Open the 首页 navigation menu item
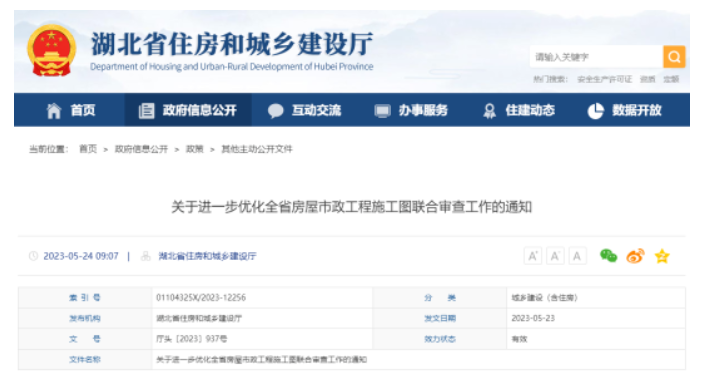Viewport: 705px width, 388px height. pos(83,110)
